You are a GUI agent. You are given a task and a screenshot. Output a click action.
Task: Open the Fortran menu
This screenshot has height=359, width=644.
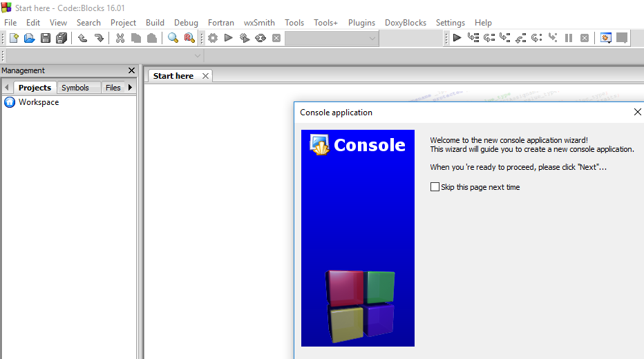tap(221, 23)
